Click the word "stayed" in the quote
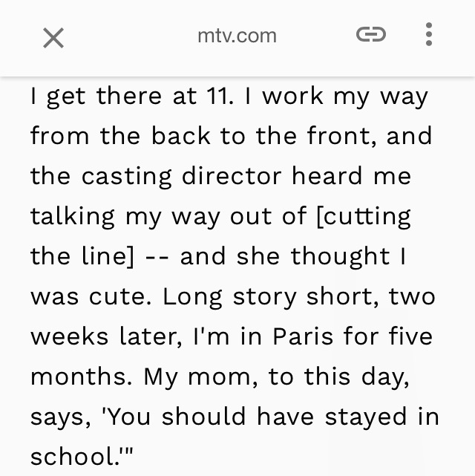The height and width of the screenshot is (476, 475). (x=365, y=417)
